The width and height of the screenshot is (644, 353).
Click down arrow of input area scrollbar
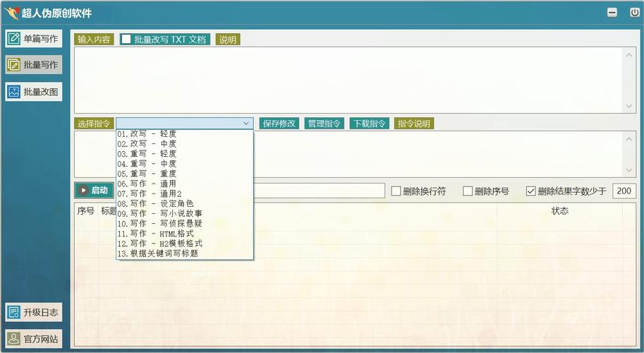point(629,106)
